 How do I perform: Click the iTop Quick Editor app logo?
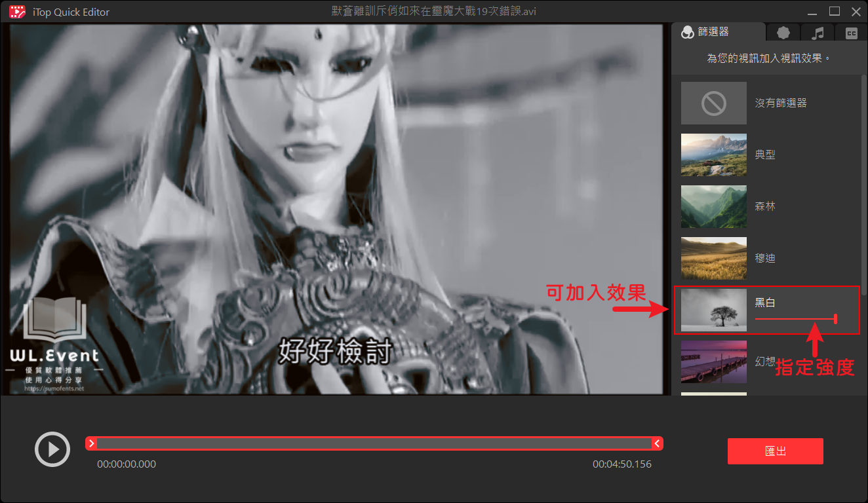[17, 11]
